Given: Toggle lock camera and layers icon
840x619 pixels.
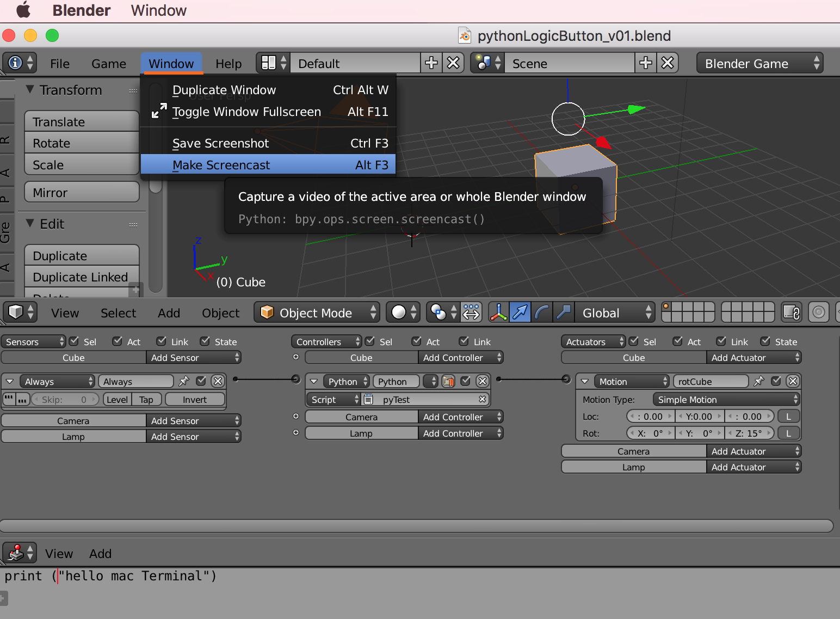Looking at the screenshot, I should click(792, 312).
